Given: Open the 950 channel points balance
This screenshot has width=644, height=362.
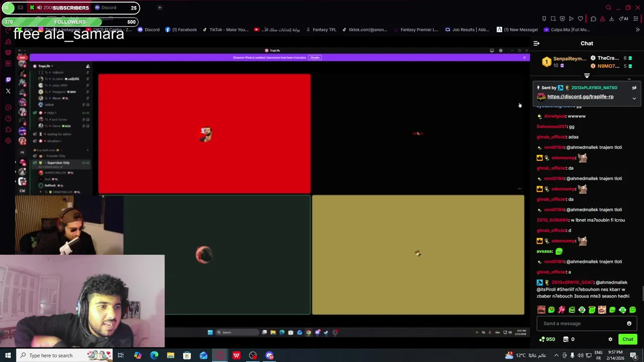Looking at the screenshot, I should tap(547, 339).
